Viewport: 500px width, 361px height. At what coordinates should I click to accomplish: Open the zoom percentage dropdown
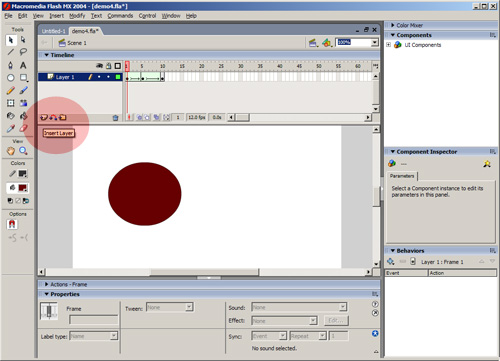coord(375,42)
